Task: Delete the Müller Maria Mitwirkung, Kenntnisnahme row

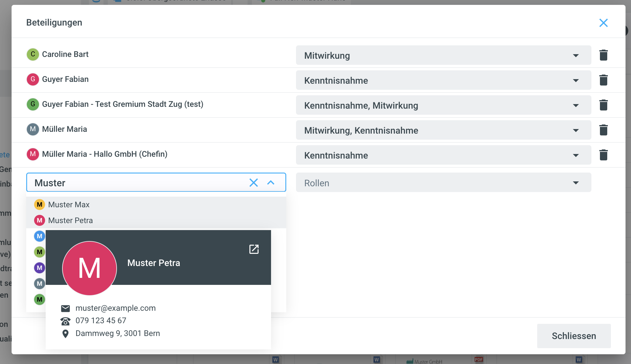Action: coord(603,130)
